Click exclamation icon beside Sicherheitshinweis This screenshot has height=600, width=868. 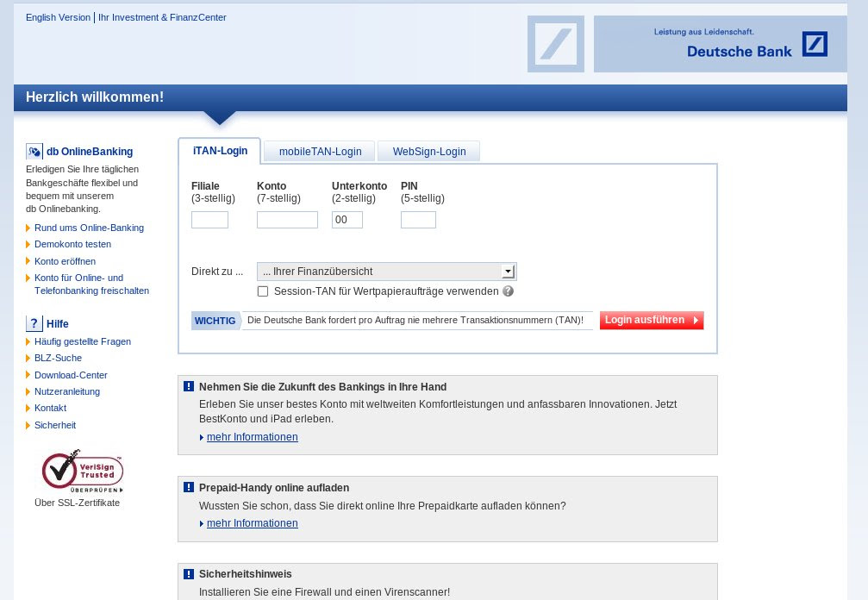[x=189, y=574]
